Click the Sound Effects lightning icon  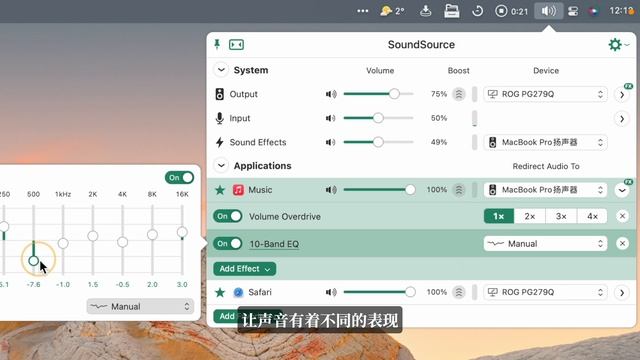pyautogui.click(x=220, y=142)
